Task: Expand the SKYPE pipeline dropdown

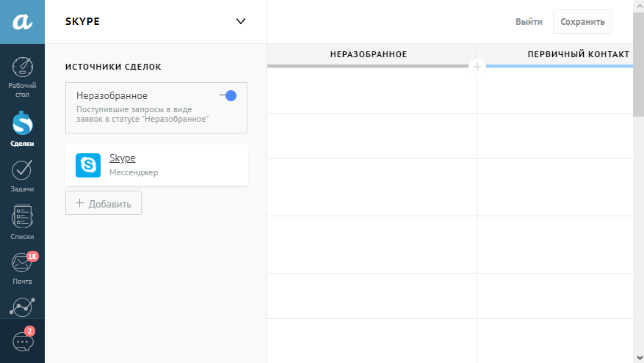Action: pyautogui.click(x=241, y=21)
